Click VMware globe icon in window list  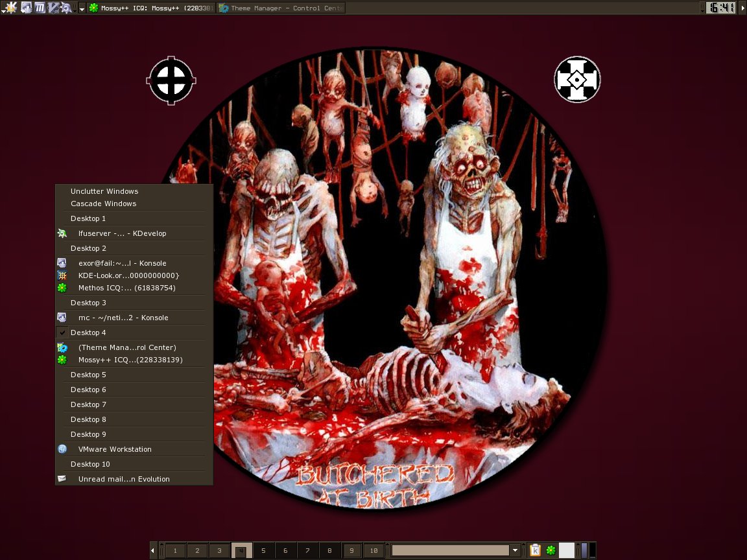point(62,449)
